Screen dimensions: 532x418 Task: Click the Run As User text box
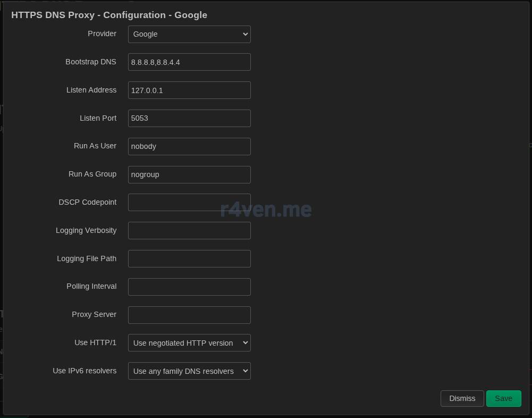point(189,146)
